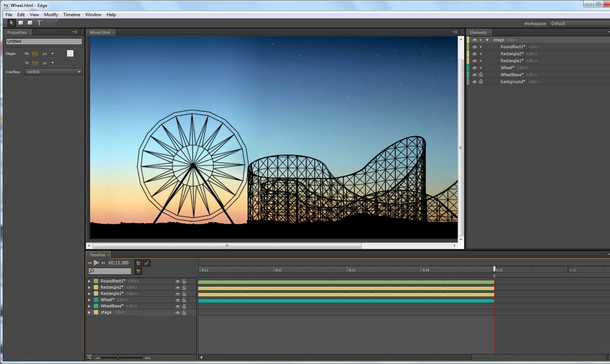Toggle lock for Rectangle1 timeline layer
This screenshot has width=610, height=364.
184,294
